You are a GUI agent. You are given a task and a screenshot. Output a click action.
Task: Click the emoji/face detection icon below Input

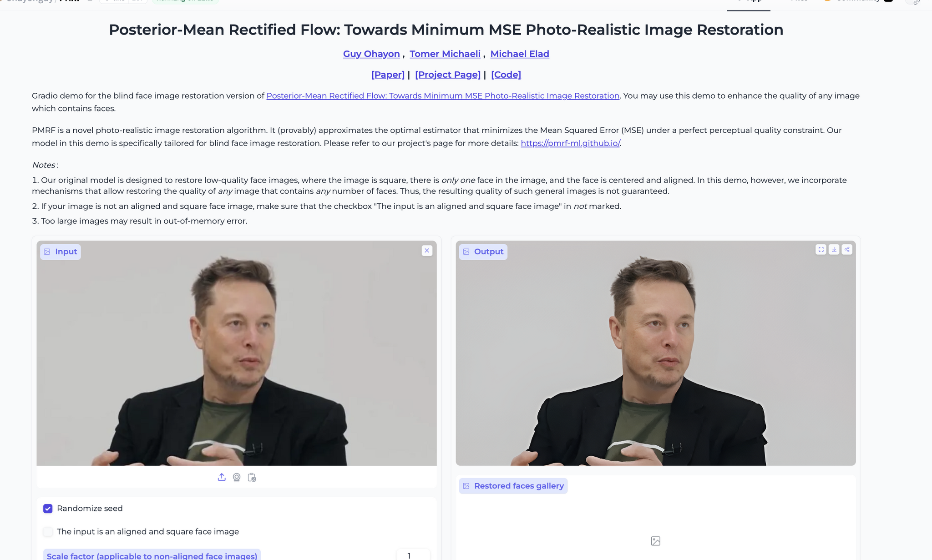click(x=237, y=477)
